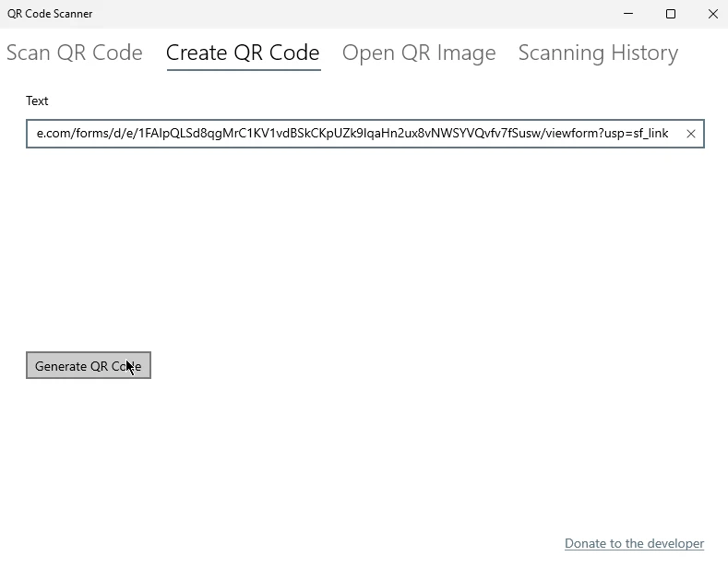The width and height of the screenshot is (728, 580).
Task: Clear the Text field with the X icon
Action: 690,134
